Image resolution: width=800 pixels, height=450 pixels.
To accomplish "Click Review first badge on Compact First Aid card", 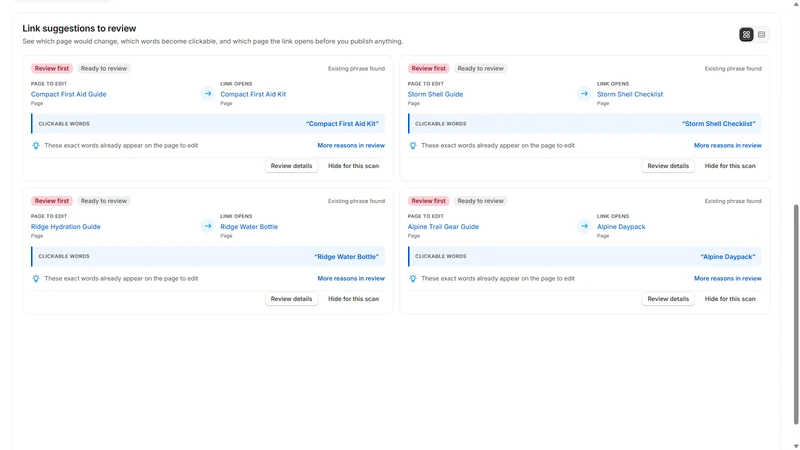I will [52, 68].
